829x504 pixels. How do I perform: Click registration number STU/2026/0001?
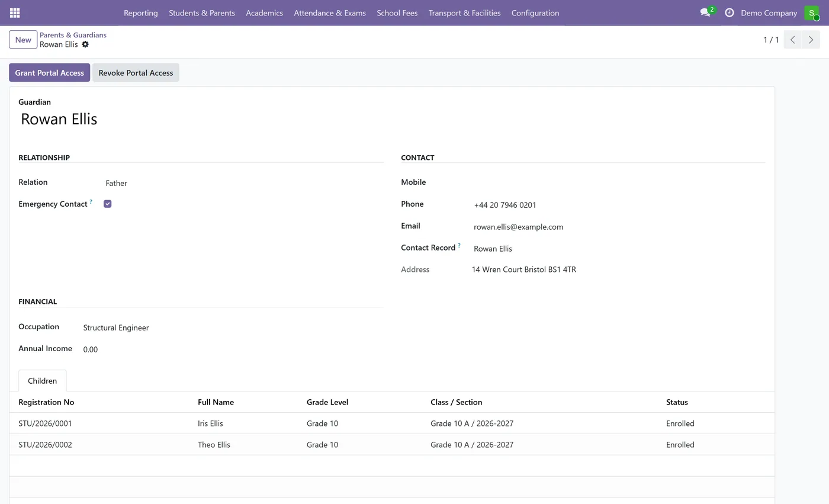45,423
